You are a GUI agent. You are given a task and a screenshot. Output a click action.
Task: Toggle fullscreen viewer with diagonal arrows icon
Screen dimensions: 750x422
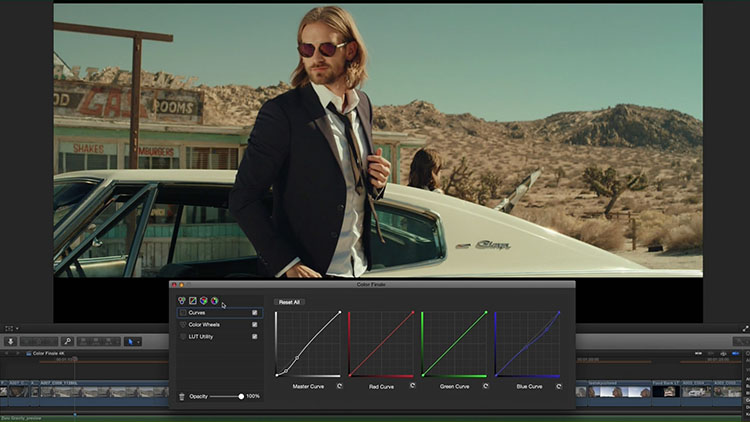(x=745, y=329)
